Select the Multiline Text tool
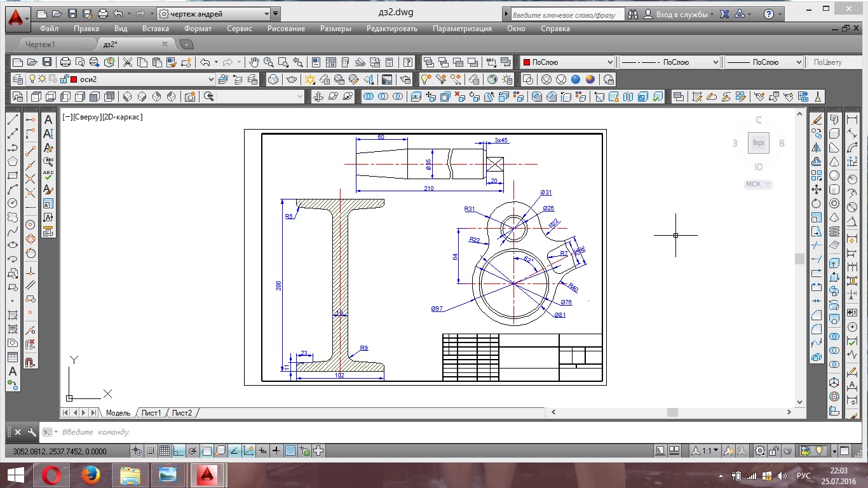Viewport: 868px width, 488px height. pyautogui.click(x=13, y=371)
